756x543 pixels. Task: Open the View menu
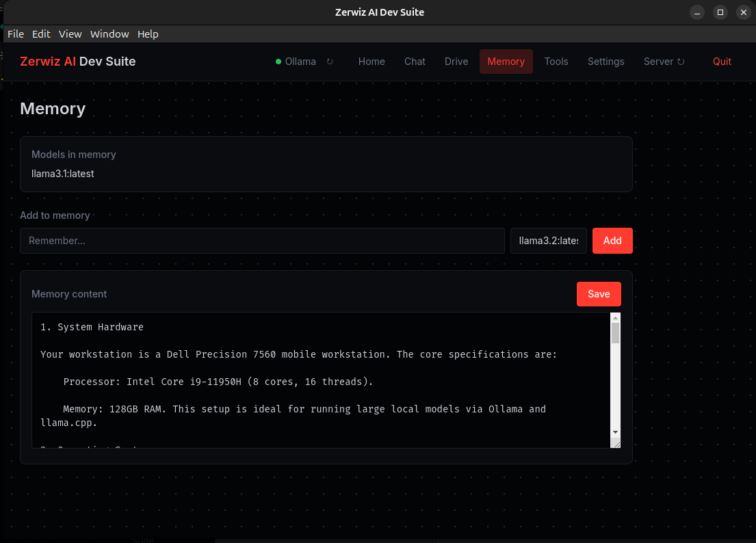pos(70,34)
